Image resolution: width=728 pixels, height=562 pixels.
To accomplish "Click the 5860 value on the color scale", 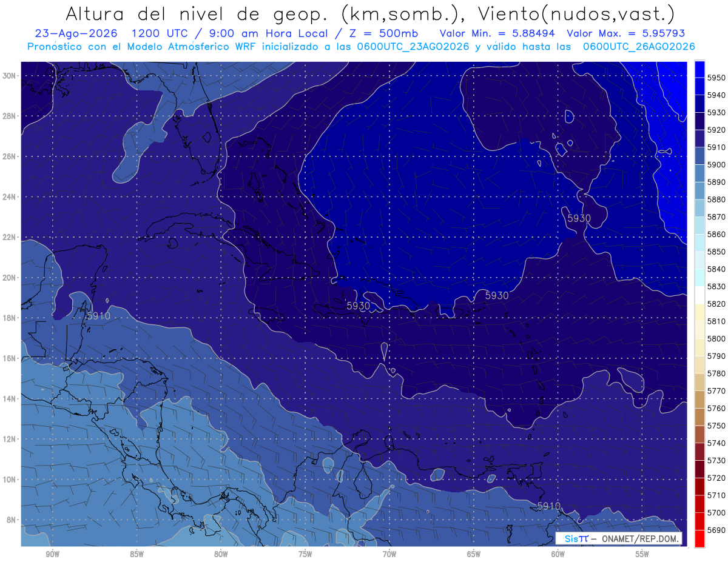I will pos(716,234).
